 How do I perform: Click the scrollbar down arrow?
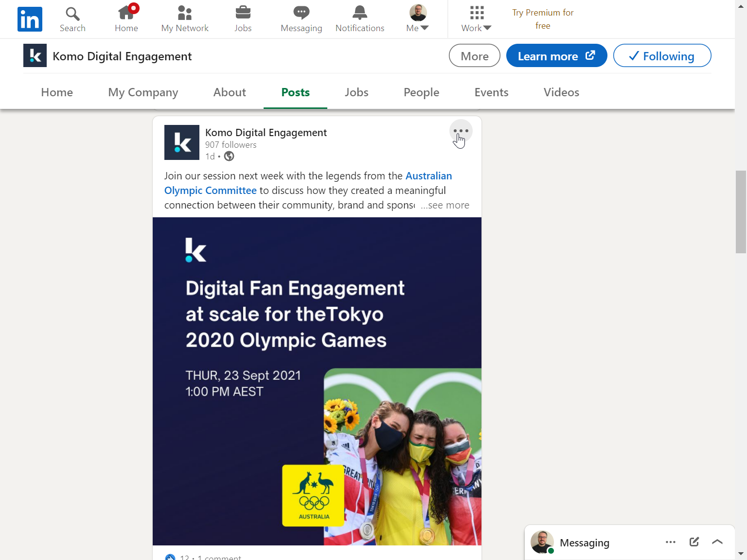pos(741,554)
